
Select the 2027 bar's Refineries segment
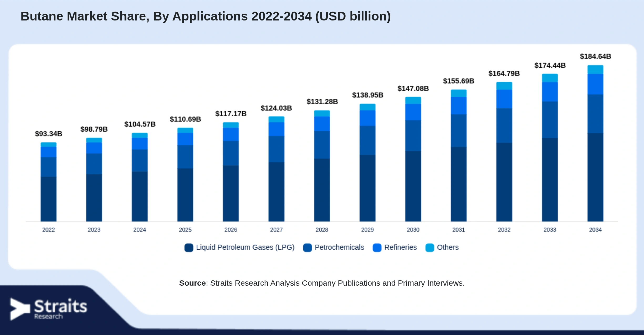click(276, 129)
